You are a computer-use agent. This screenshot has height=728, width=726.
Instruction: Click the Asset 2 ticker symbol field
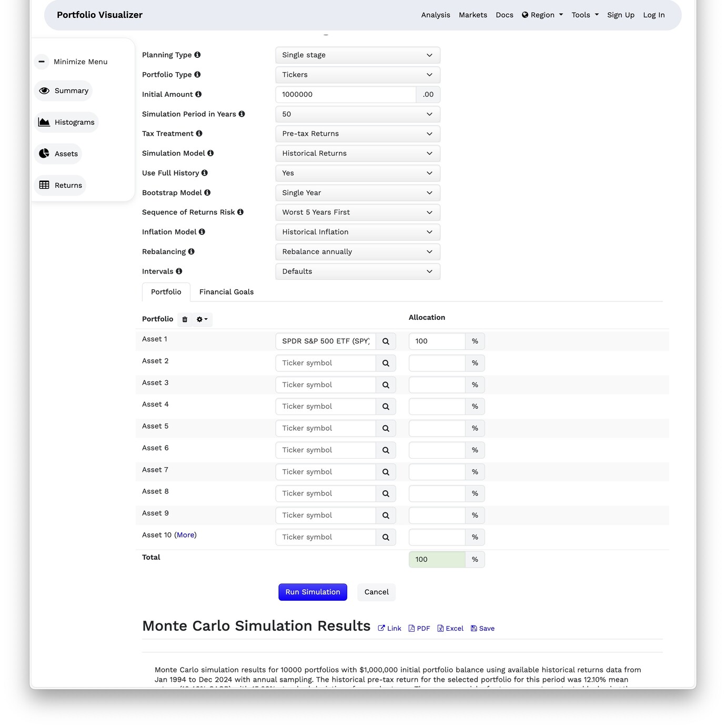pyautogui.click(x=326, y=363)
